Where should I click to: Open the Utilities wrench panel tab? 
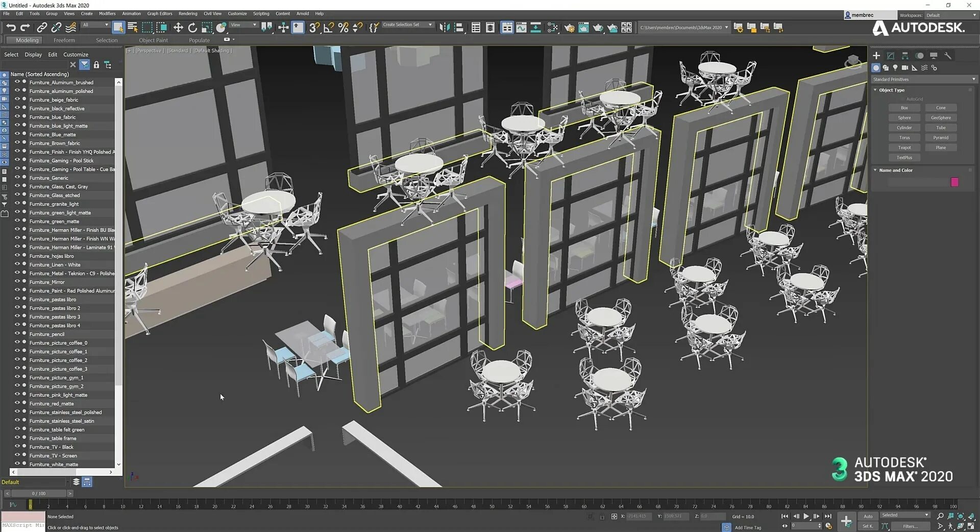coord(948,56)
